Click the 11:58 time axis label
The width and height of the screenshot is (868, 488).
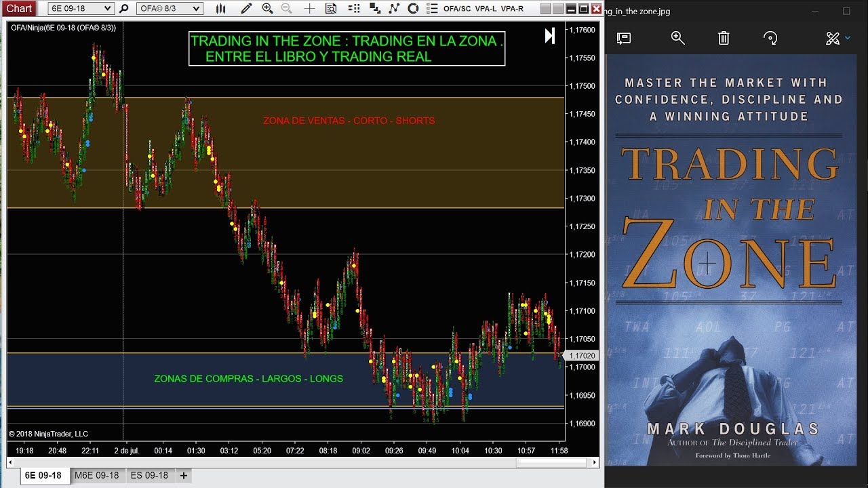coord(559,451)
